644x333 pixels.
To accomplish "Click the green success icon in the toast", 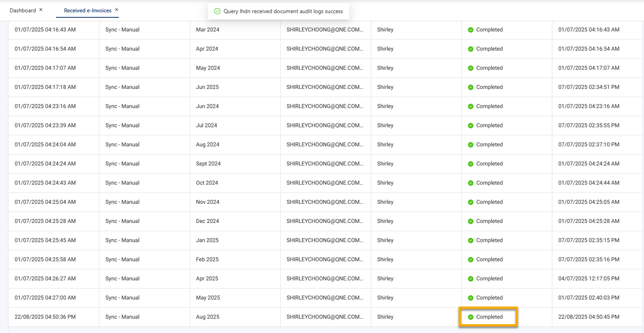I will tap(217, 11).
